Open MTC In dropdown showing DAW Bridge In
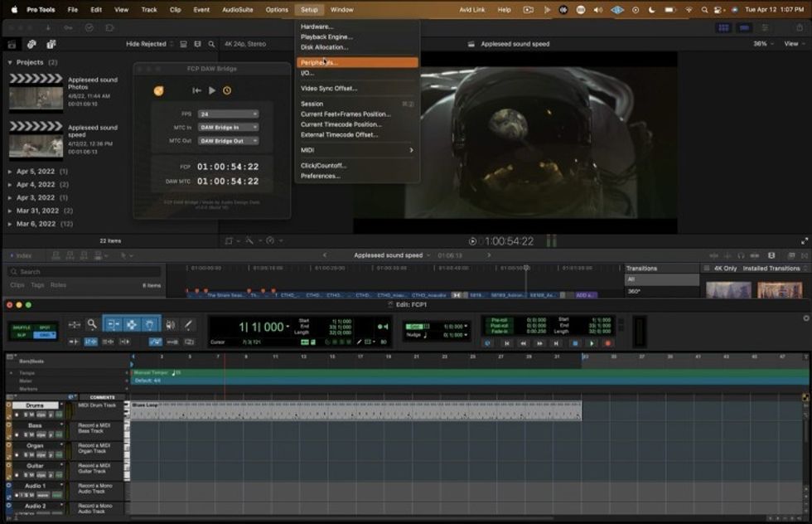Viewport: 812px width, 524px height. [x=229, y=127]
